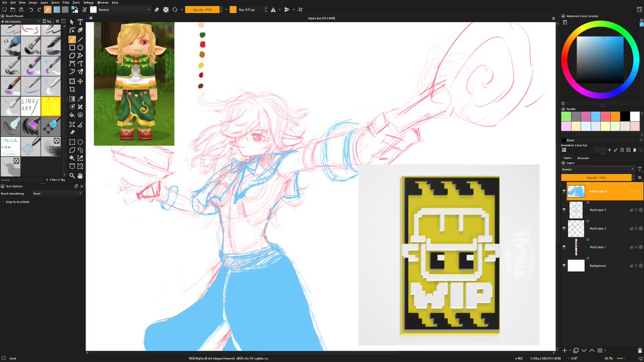
Task: Select the Zoom tool
Action: (72, 175)
